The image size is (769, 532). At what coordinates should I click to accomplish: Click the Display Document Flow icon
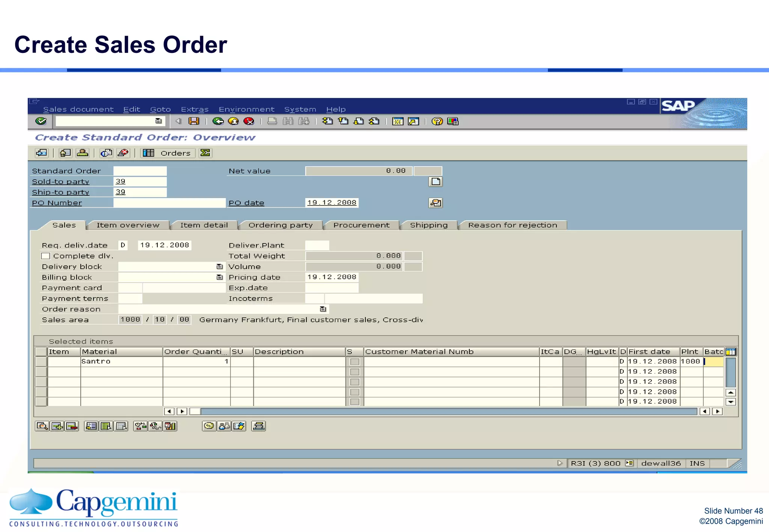pos(42,153)
